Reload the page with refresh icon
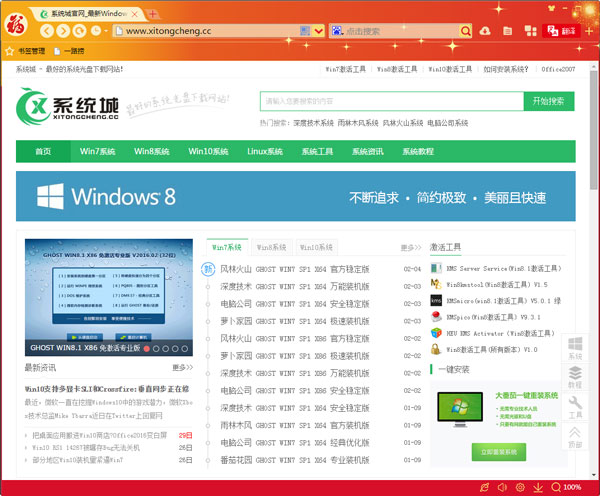Viewport: 600px width, 496px height. (x=80, y=31)
